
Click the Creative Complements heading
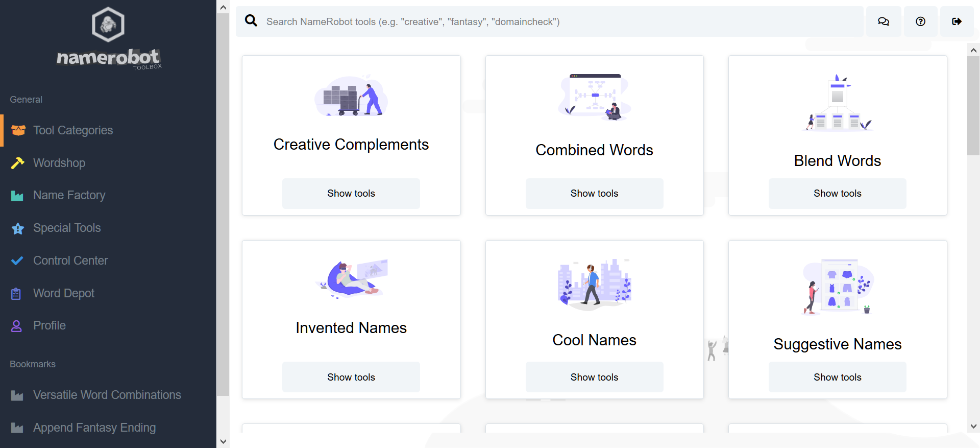[x=351, y=145]
